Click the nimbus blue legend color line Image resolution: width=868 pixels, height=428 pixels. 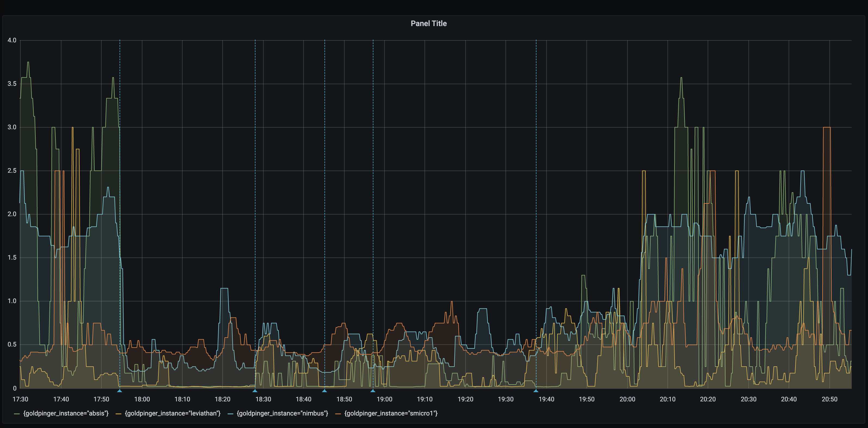(x=230, y=414)
